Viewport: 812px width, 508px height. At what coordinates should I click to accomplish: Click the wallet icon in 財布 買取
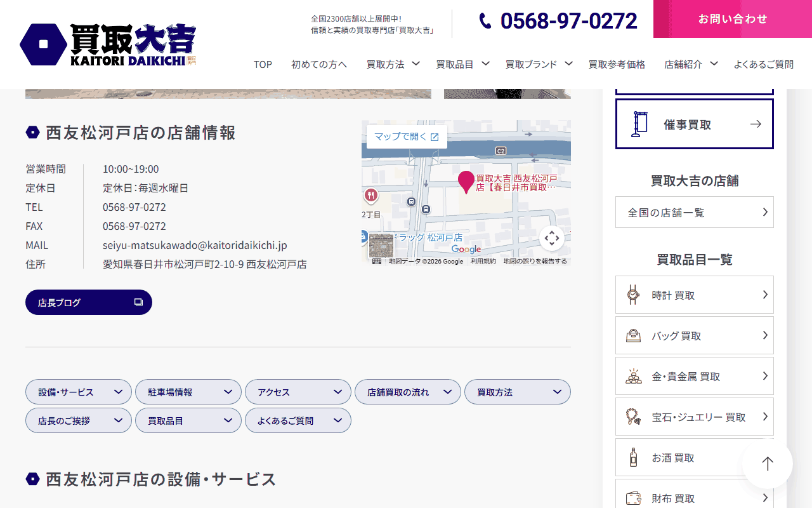632,498
